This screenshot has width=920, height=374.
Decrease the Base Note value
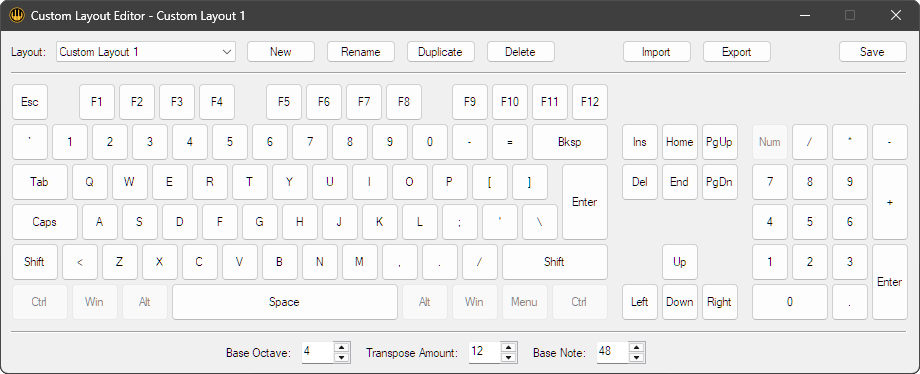pos(637,358)
